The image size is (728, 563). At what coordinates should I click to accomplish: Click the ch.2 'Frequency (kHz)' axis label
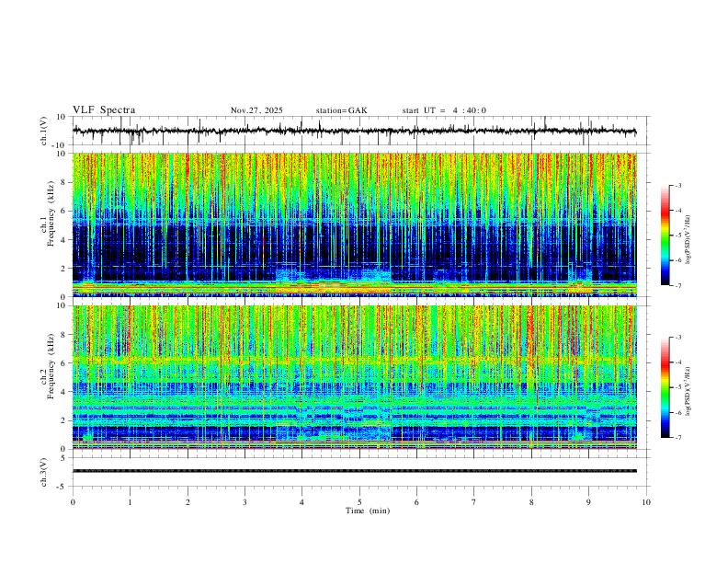pyautogui.click(x=51, y=366)
